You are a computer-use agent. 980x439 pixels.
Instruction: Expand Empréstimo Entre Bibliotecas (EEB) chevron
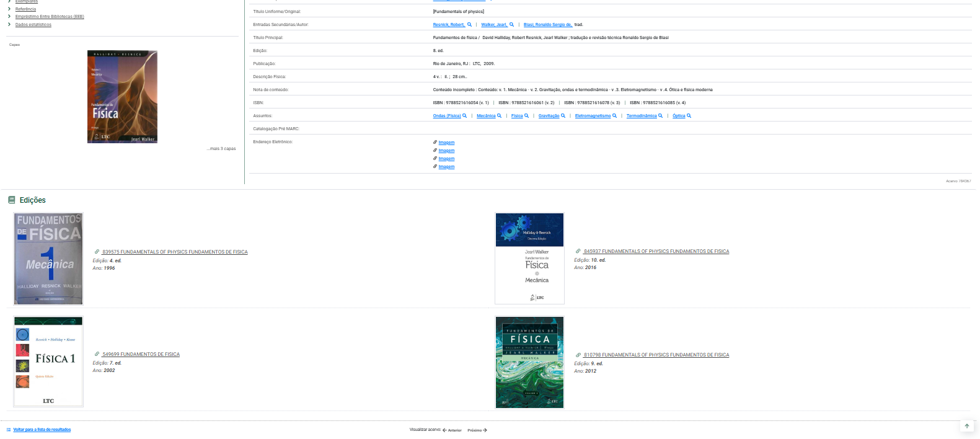9,17
